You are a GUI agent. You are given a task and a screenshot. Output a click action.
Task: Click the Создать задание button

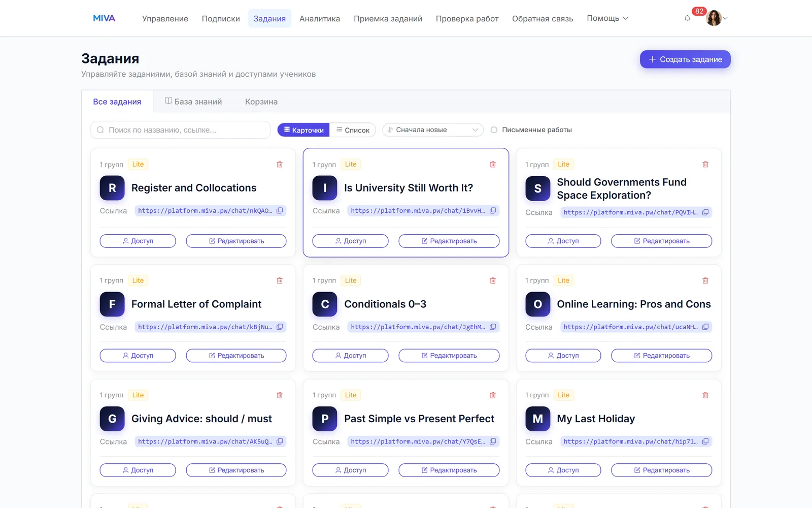coord(685,59)
